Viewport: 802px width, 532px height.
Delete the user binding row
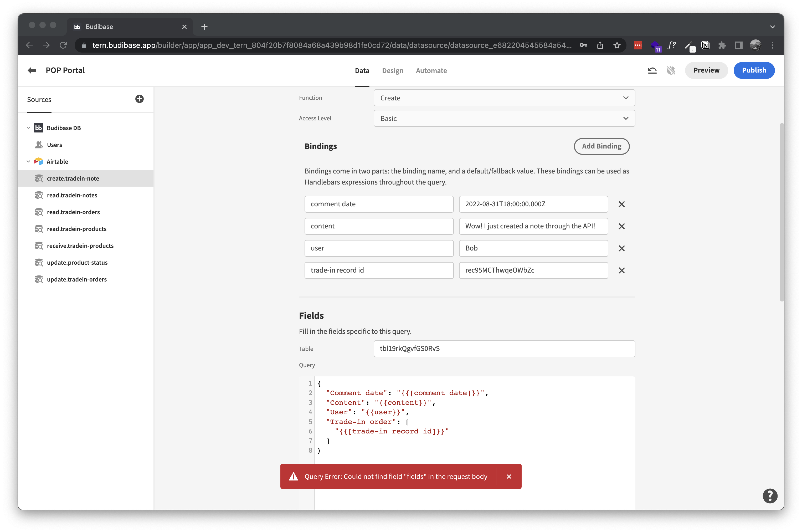621,248
